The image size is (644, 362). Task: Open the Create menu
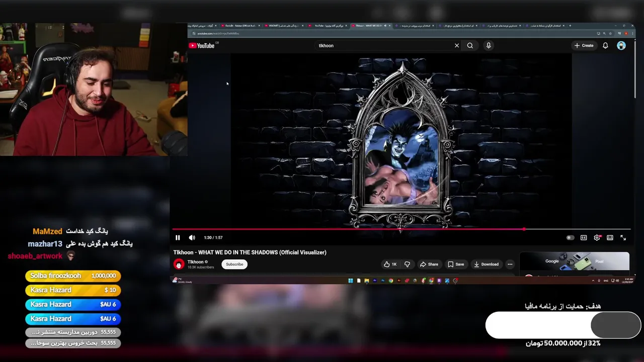[x=584, y=46]
